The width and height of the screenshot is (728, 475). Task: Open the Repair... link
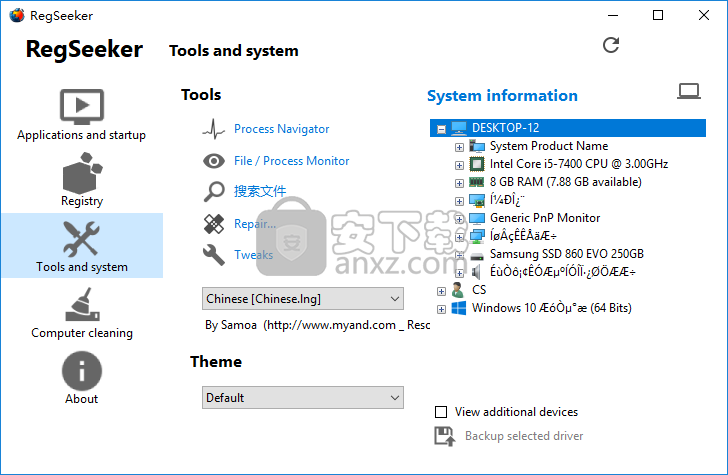pyautogui.click(x=255, y=224)
